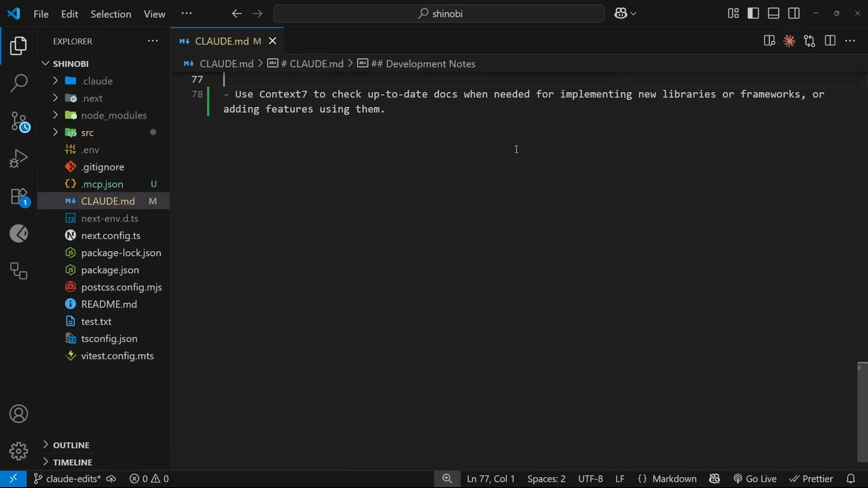This screenshot has height=488, width=868.
Task: Change end of line sequence LF
Action: click(620, 479)
